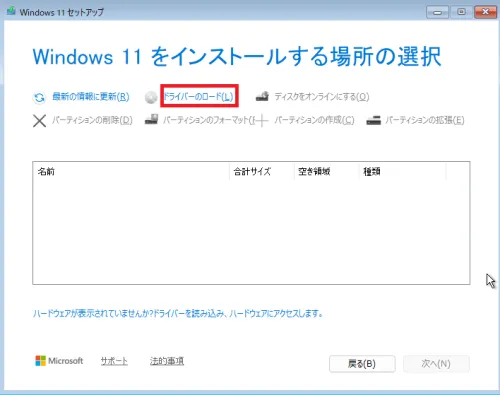Click ディスクをオンラインにする(O) text

pyautogui.click(x=322, y=97)
